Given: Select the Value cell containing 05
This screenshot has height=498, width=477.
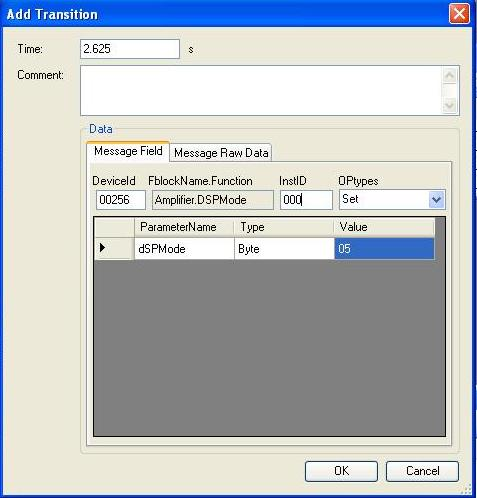Looking at the screenshot, I should 384,249.
